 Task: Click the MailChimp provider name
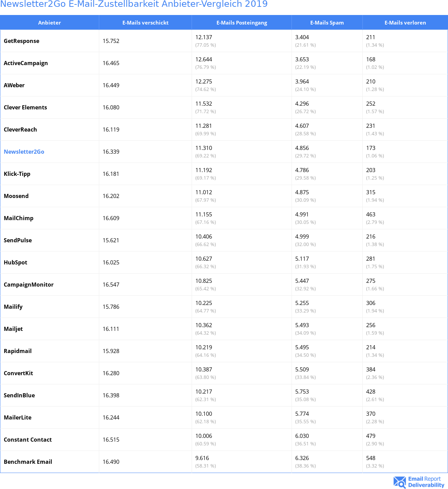coord(18,218)
